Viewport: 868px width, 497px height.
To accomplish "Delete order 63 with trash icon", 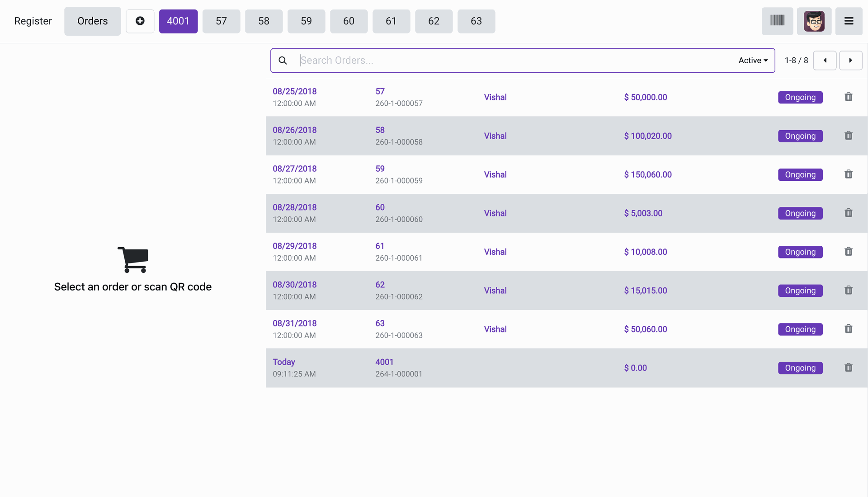I will pyautogui.click(x=849, y=329).
